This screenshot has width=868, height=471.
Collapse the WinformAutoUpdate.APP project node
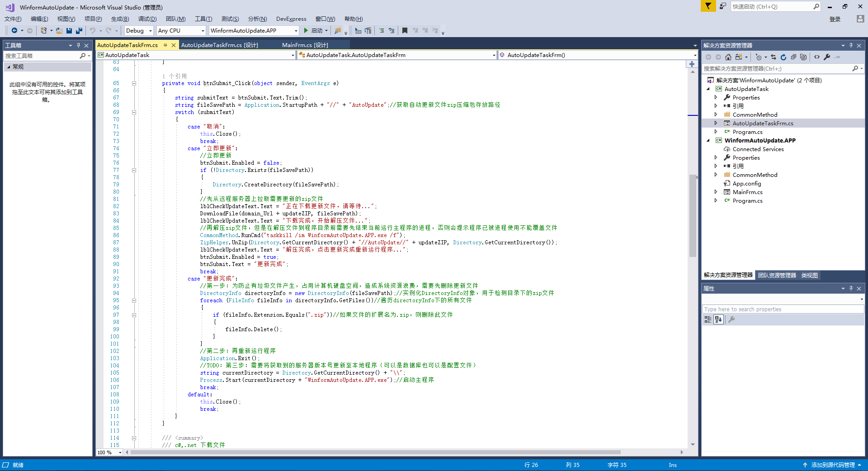[708, 140]
